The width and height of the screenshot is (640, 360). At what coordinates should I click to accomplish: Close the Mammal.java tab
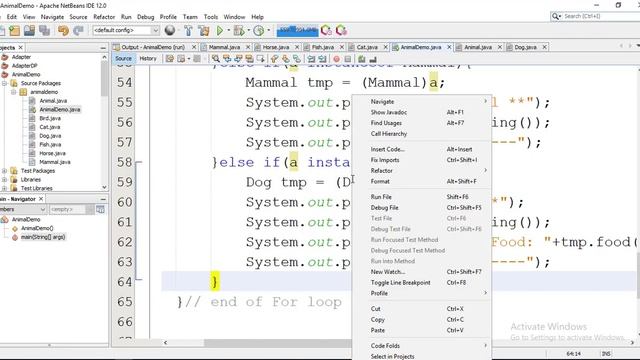(248, 47)
